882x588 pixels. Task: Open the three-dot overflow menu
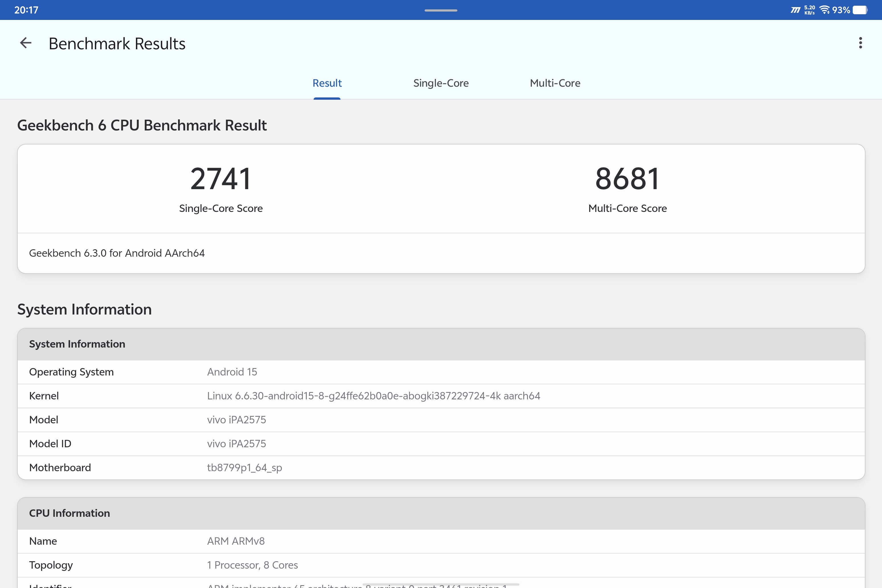(x=860, y=43)
